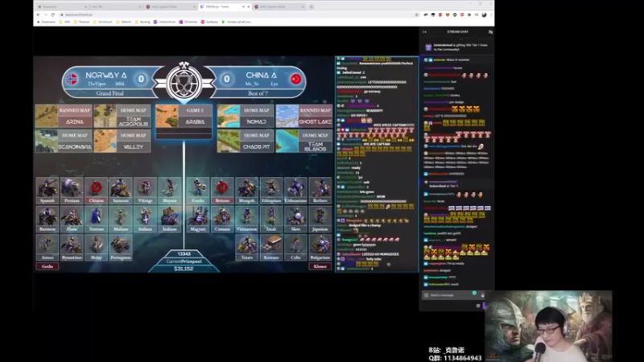644x362 pixels.
Task: Pick the Ethiopians civilization icon
Action: tap(271, 191)
